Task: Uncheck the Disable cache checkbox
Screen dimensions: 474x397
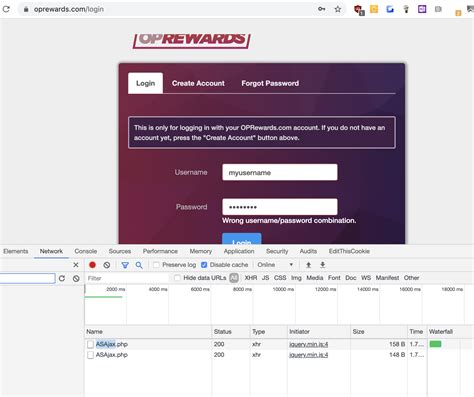Action: coord(204,265)
